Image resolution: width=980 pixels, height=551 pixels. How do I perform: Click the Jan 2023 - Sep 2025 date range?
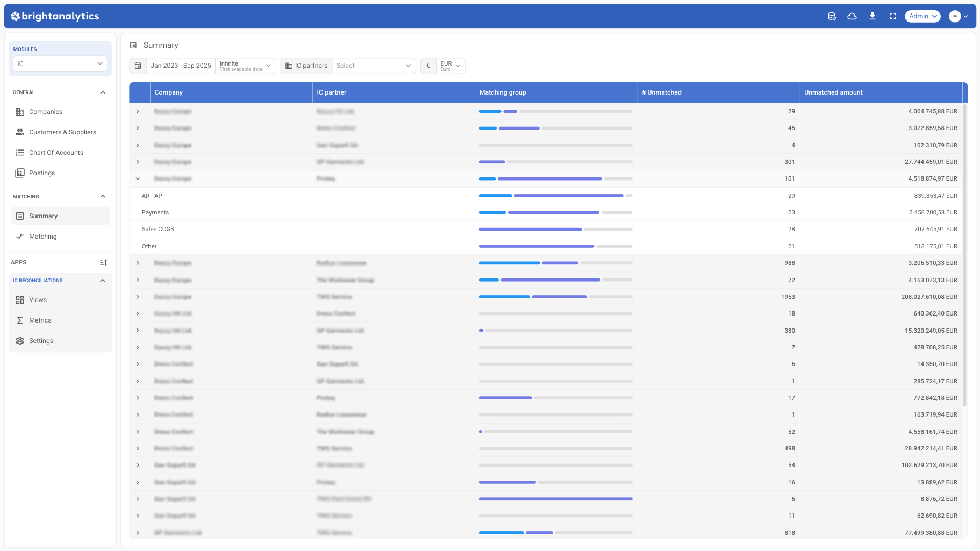181,66
